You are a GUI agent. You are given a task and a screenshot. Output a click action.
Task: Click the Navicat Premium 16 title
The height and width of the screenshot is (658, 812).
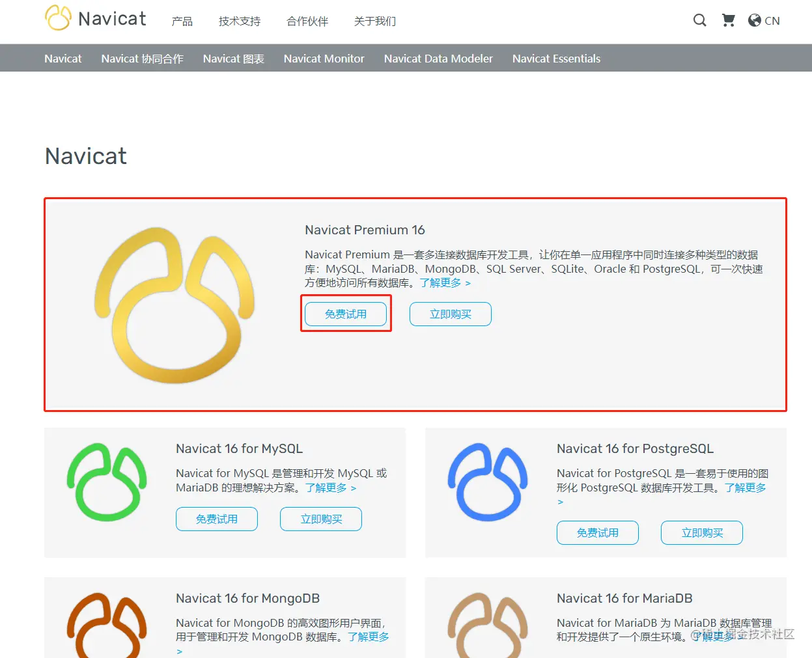[x=365, y=230]
